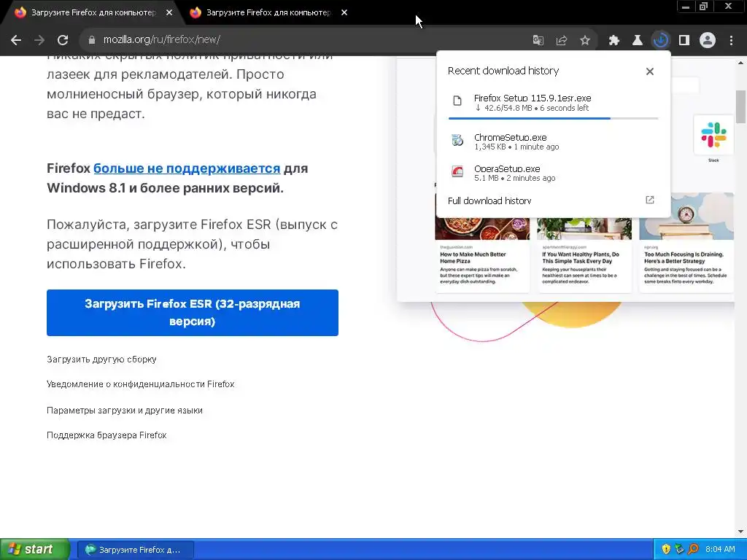Image resolution: width=747 pixels, height=560 pixels.
Task: Bookmark this page with the star
Action: point(585,41)
